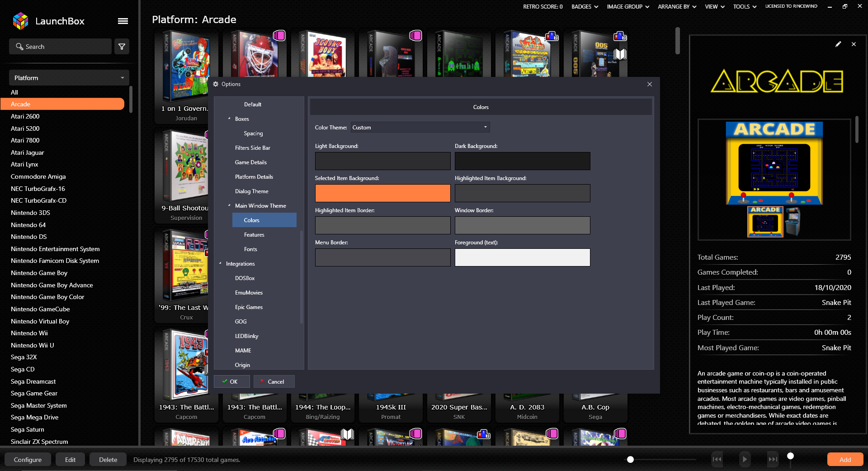Open the Arrange By menu

pyautogui.click(x=677, y=6)
